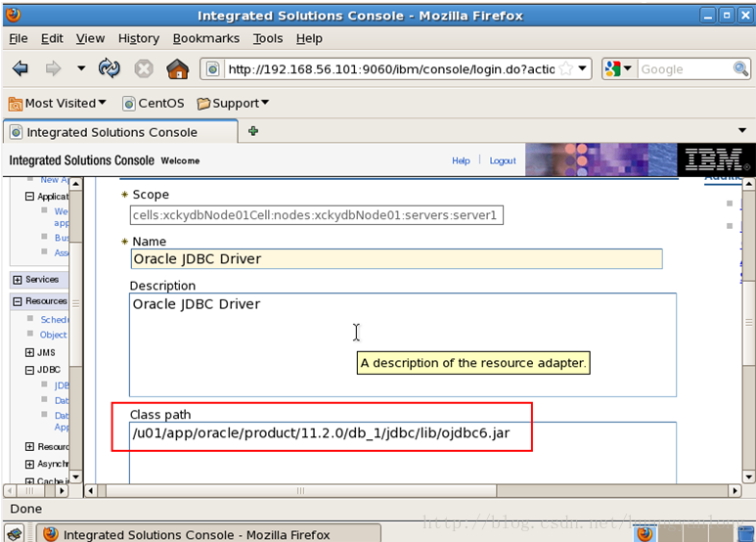Screen dimensions: 756x542
Task: Click navigation panel scroll up arrow
Action: 75,184
